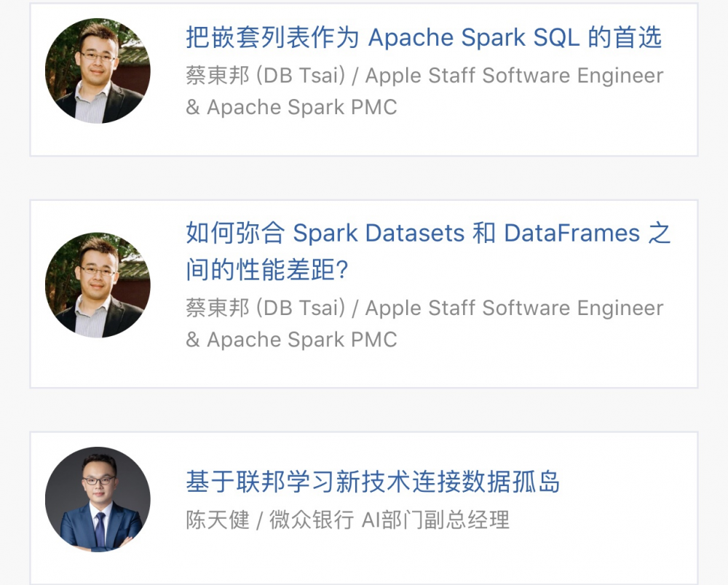Click "& Apache Spark PMC" under DataFrames talk
The image size is (728, 585).
291,339
